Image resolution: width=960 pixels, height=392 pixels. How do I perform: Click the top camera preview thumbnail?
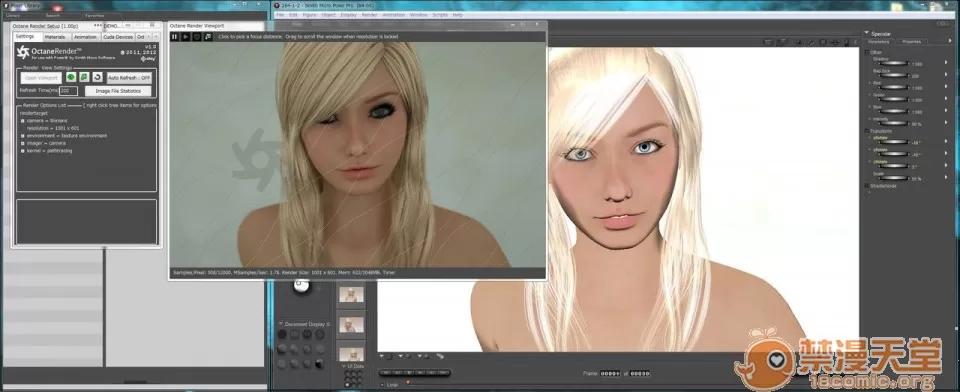[351, 295]
